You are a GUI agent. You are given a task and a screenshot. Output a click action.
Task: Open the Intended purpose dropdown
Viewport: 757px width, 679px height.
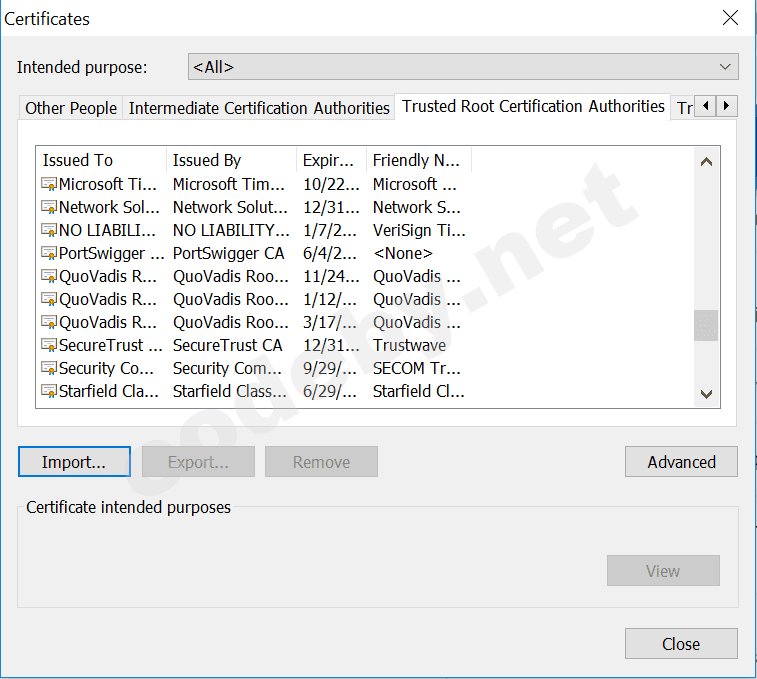click(x=463, y=67)
